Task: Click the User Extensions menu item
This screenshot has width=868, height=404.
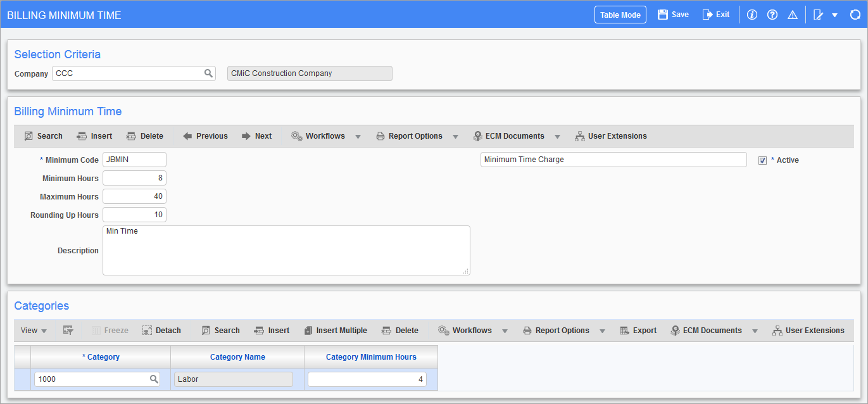Action: click(x=610, y=136)
